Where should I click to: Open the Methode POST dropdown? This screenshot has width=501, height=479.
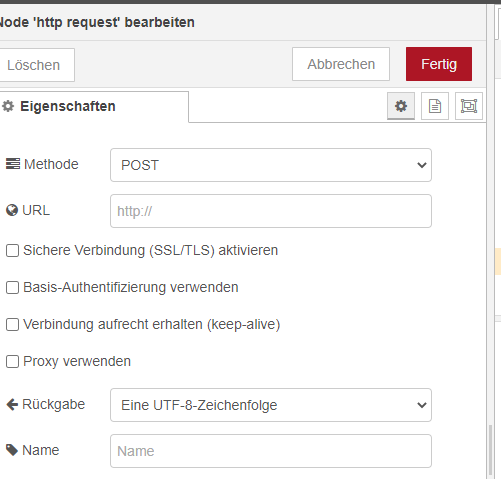271,165
